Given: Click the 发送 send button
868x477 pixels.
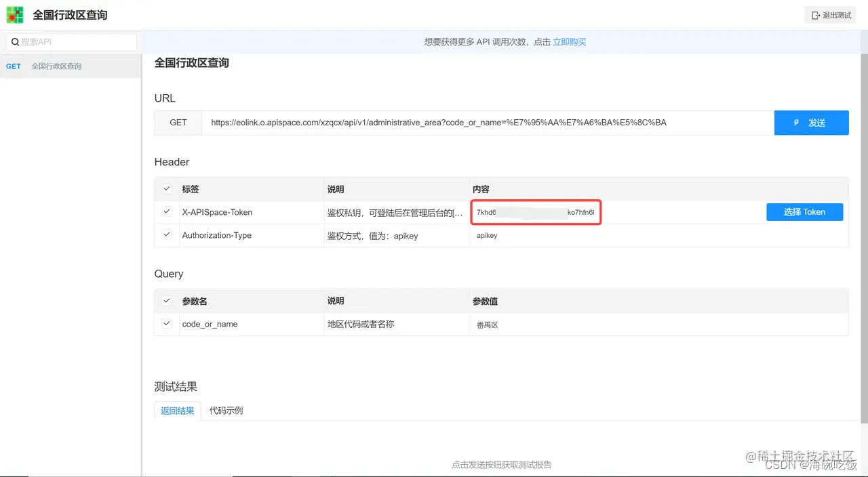Looking at the screenshot, I should [812, 123].
